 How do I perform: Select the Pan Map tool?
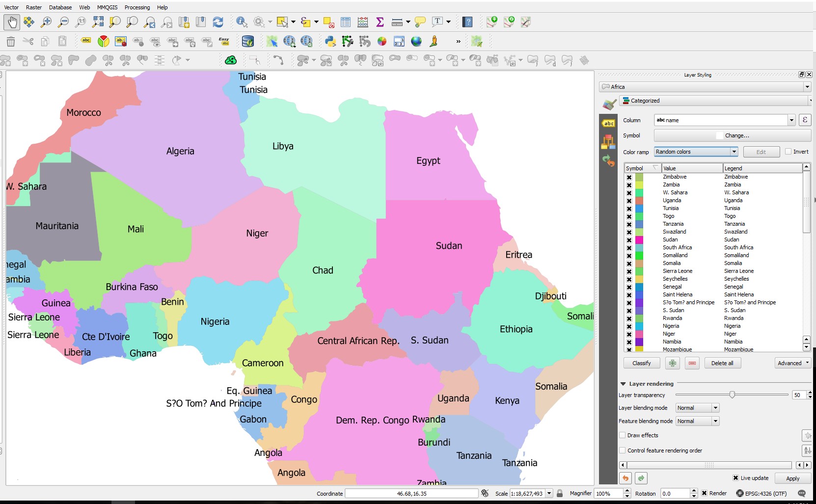tap(12, 22)
